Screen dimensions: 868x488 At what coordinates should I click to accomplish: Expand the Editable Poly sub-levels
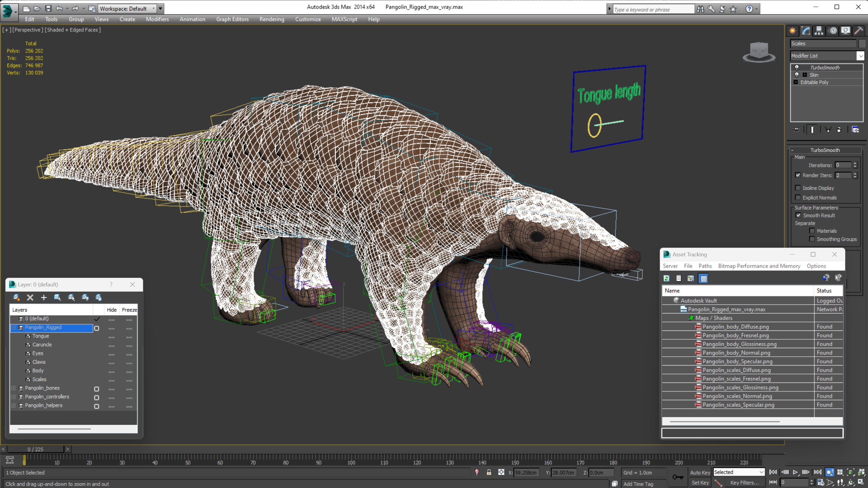[x=796, y=82]
